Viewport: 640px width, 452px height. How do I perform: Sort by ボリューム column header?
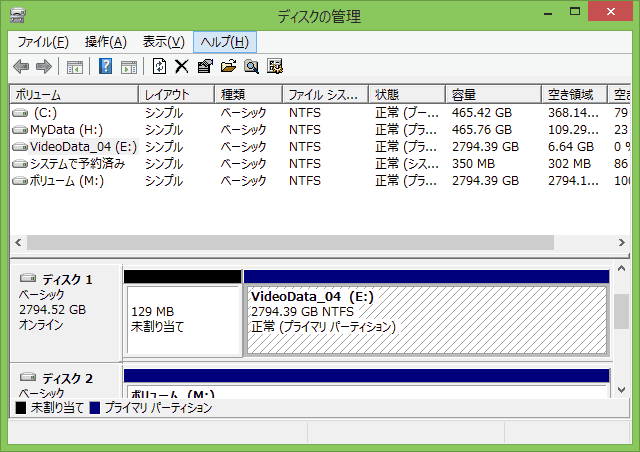pyautogui.click(x=72, y=94)
